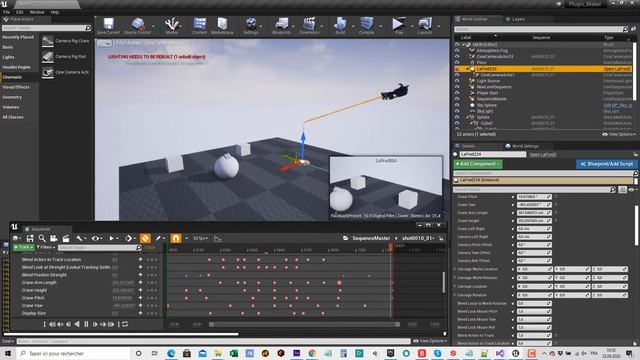Click the Sequencer timeline range scrollbar
This screenshot has width=640, height=360.
pyautogui.click(x=304, y=324)
